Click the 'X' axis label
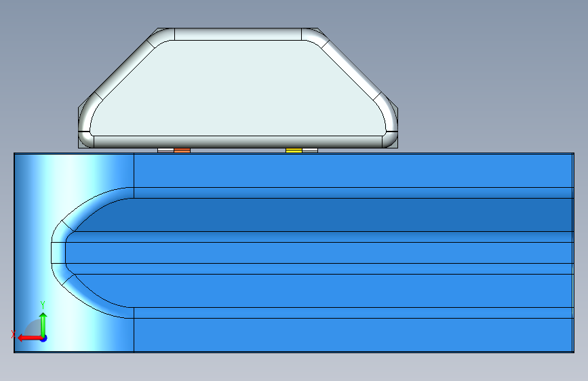The height and width of the screenshot is (381, 588). tap(14, 334)
